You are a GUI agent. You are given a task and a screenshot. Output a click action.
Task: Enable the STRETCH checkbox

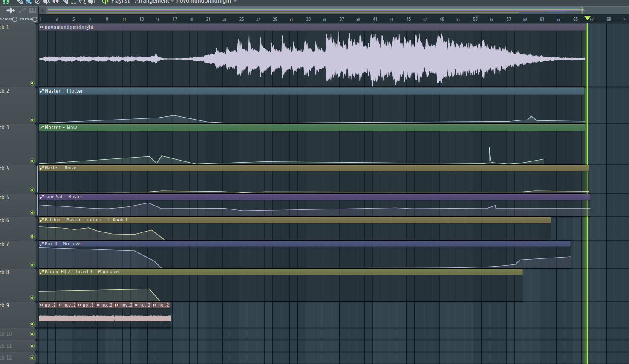click(34, 19)
